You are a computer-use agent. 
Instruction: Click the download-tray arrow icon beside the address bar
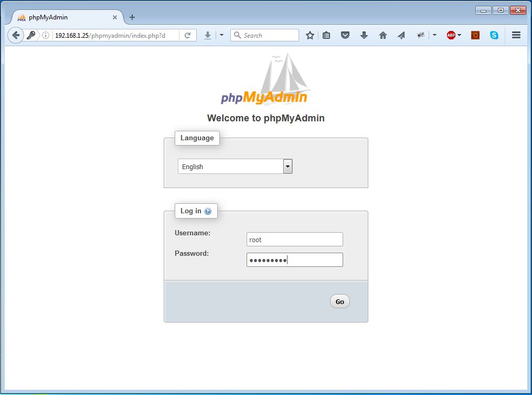208,35
